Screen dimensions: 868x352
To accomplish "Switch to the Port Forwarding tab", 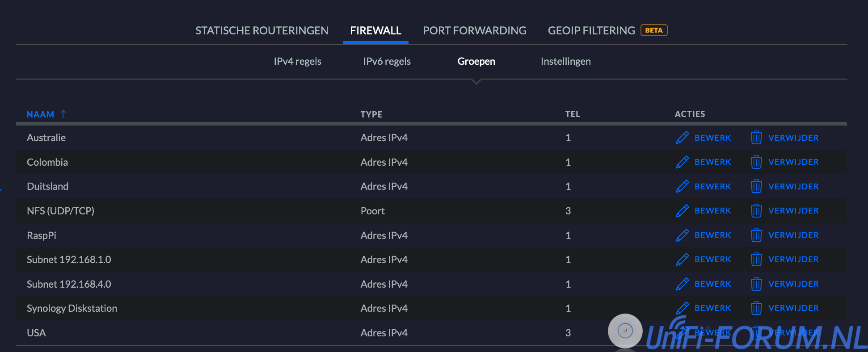I will (x=474, y=30).
